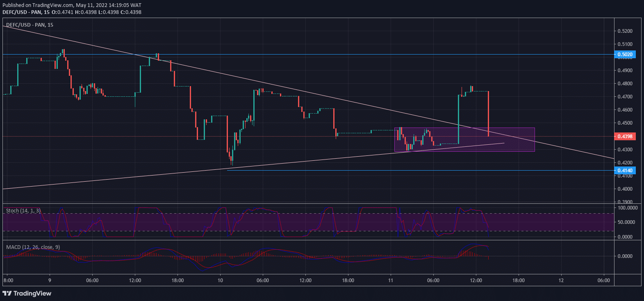Select the red 0.4398 current price label

pos(625,136)
